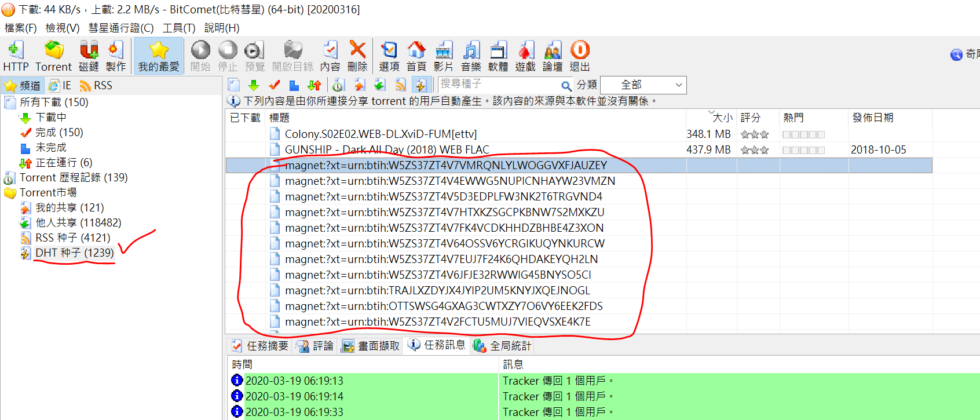This screenshot has height=420, width=980.
Task: Click the all-downloads page icon in list toolbar
Action: [x=233, y=85]
